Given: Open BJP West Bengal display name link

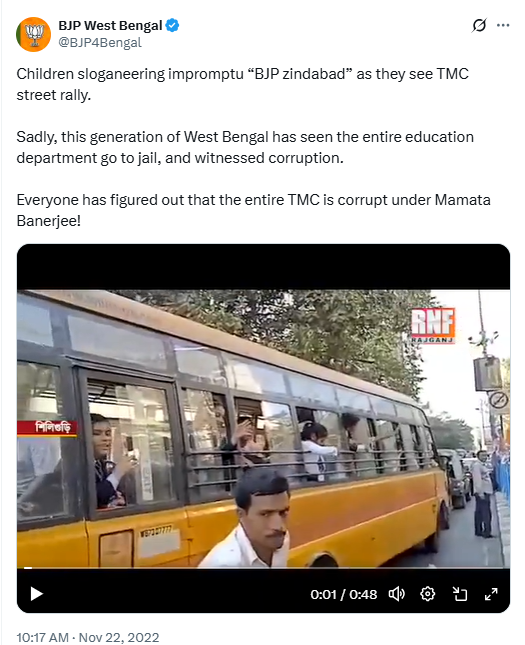Looking at the screenshot, I should (110, 26).
